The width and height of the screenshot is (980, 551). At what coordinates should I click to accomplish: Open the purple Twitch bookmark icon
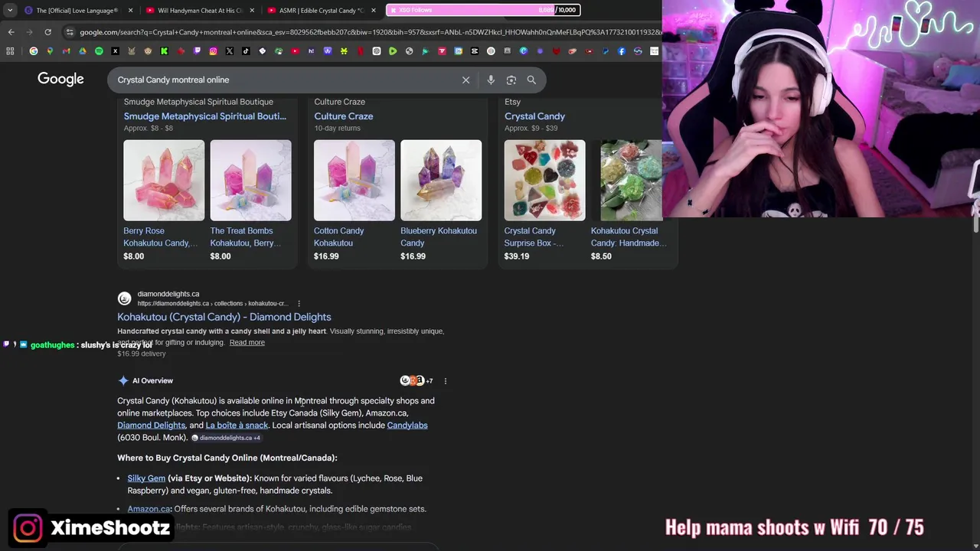[x=197, y=51]
